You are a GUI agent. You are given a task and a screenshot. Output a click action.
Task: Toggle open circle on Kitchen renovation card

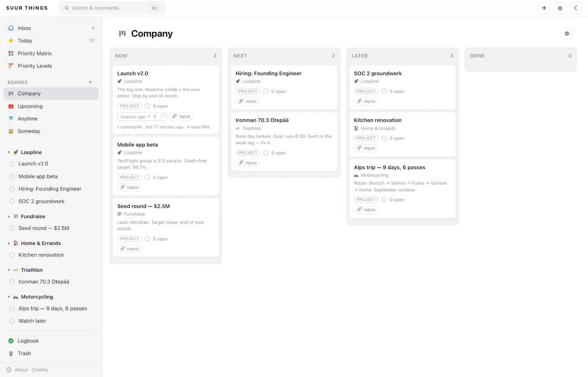point(384,138)
